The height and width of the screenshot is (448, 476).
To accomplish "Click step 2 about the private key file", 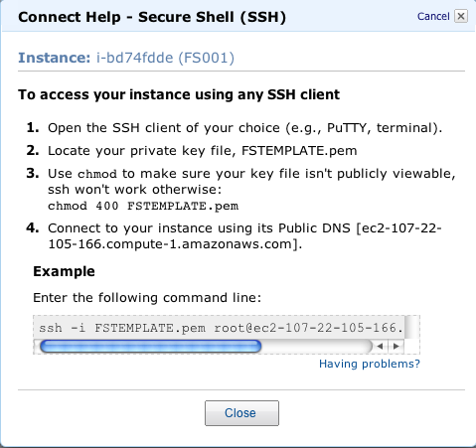I will (203, 151).
